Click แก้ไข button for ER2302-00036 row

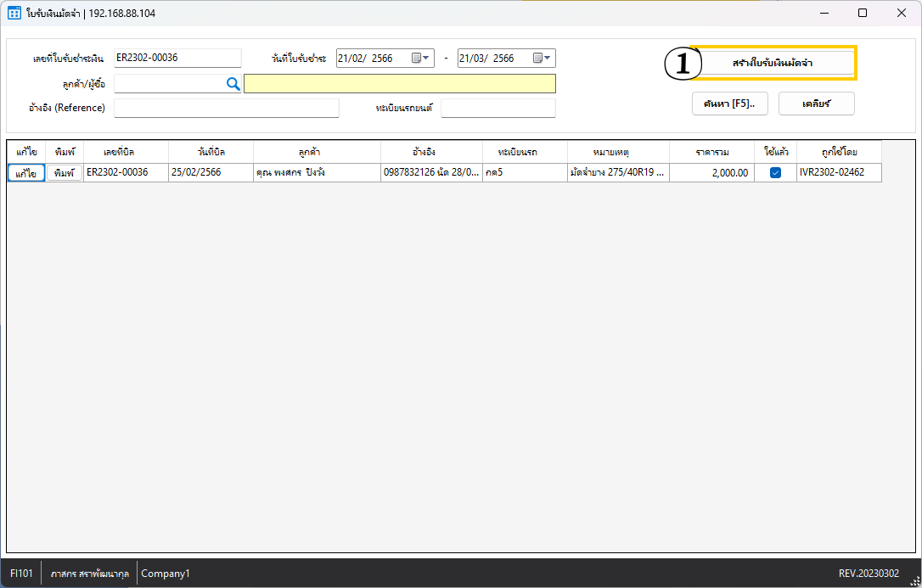(x=25, y=173)
